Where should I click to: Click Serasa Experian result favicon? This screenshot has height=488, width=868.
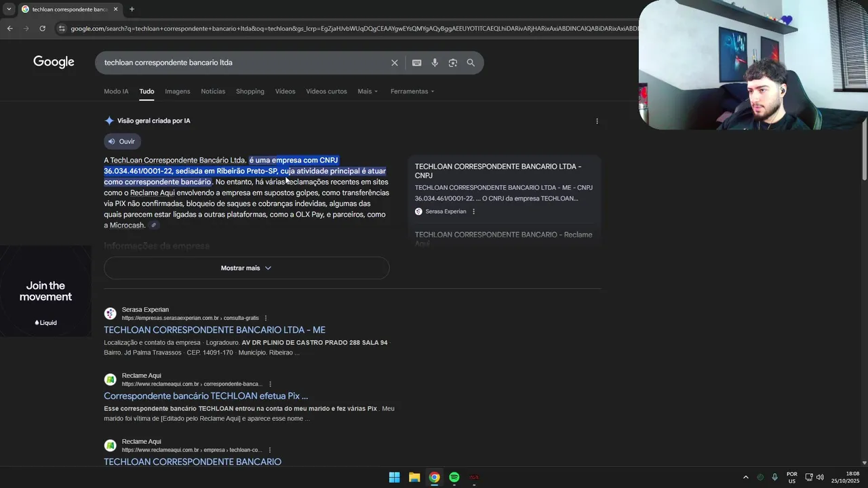(110, 314)
